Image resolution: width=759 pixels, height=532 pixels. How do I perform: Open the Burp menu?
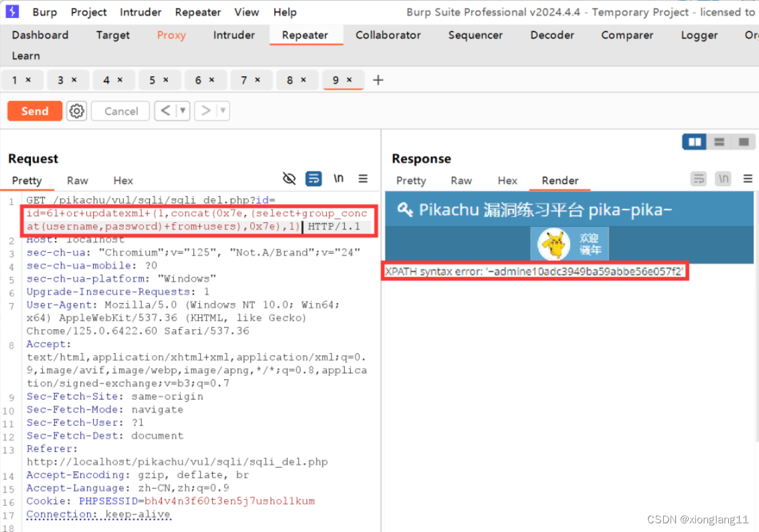[x=45, y=12]
